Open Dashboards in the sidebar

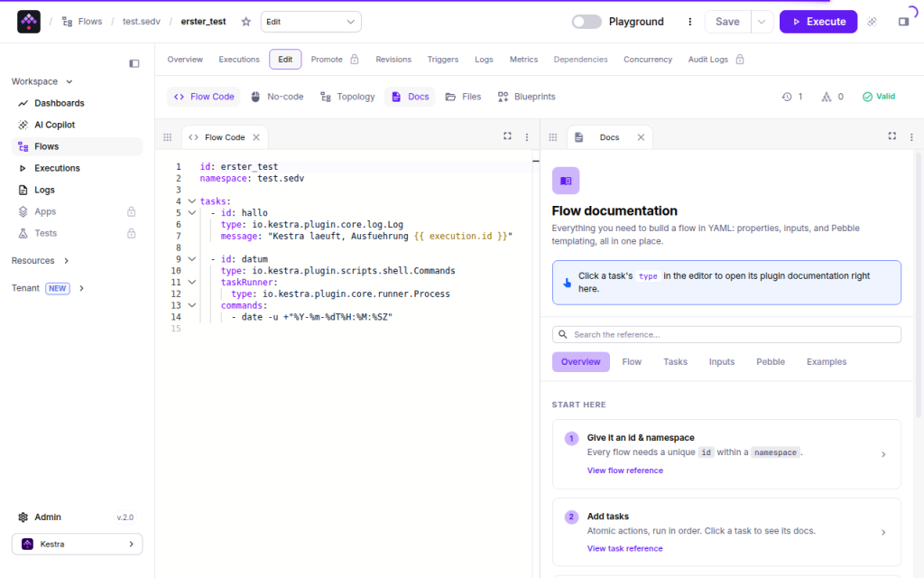coord(78,103)
